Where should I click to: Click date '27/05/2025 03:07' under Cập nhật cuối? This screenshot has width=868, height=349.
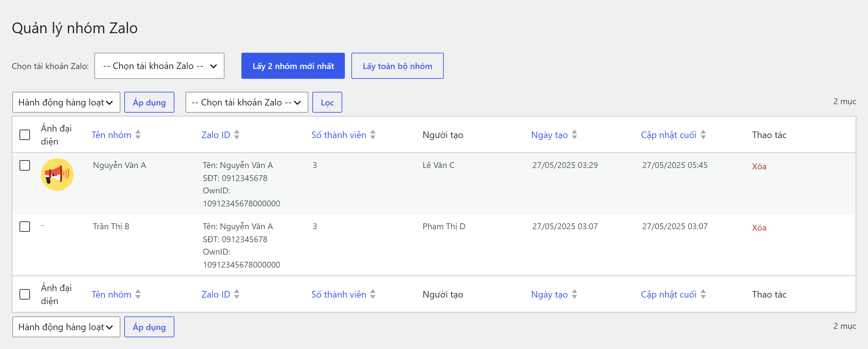click(675, 226)
